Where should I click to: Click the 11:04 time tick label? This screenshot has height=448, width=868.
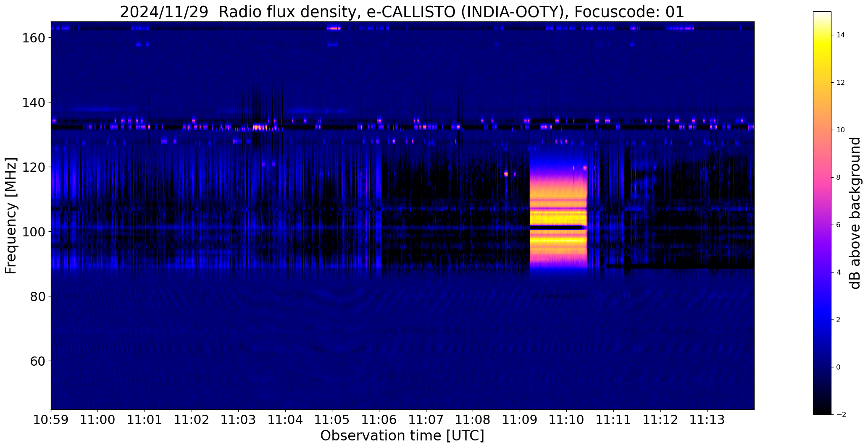point(286,420)
